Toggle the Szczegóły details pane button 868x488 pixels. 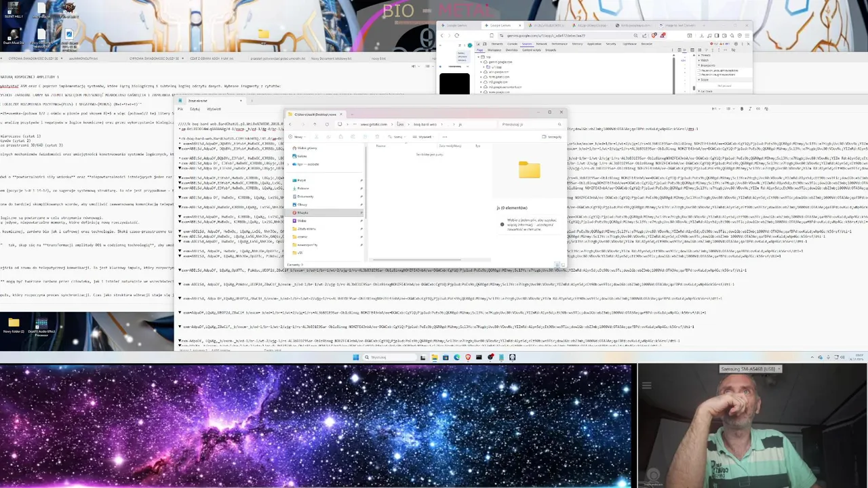tap(552, 137)
